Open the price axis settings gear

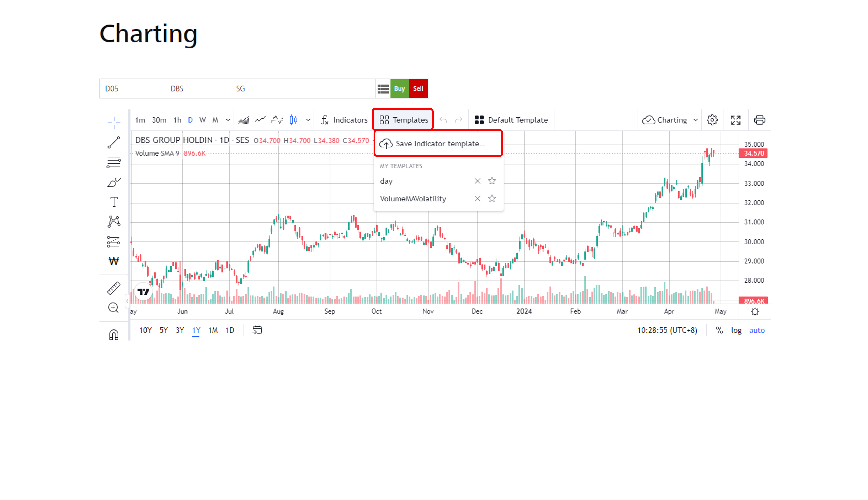tap(755, 312)
